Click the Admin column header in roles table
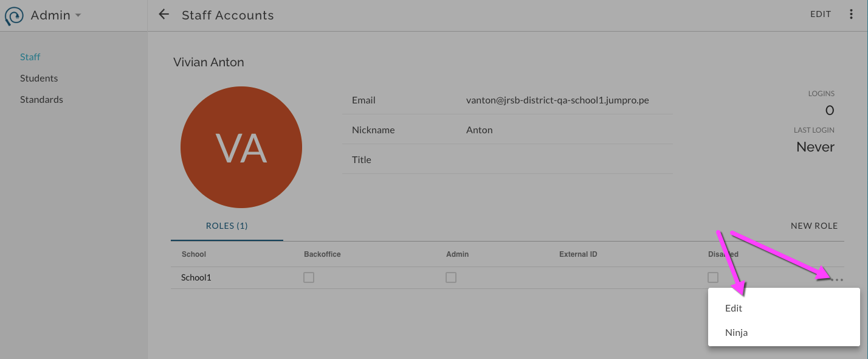This screenshot has width=868, height=359. pos(458,254)
